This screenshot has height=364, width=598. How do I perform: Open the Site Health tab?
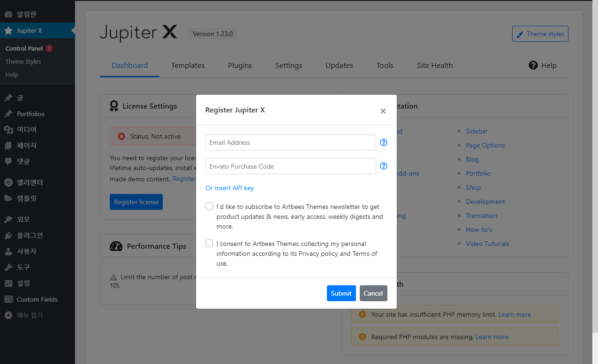click(435, 66)
